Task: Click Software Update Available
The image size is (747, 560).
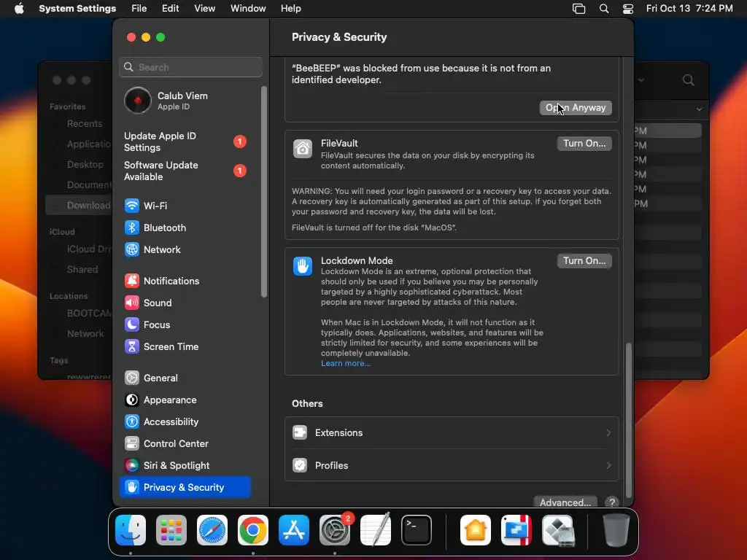Action: click(185, 171)
